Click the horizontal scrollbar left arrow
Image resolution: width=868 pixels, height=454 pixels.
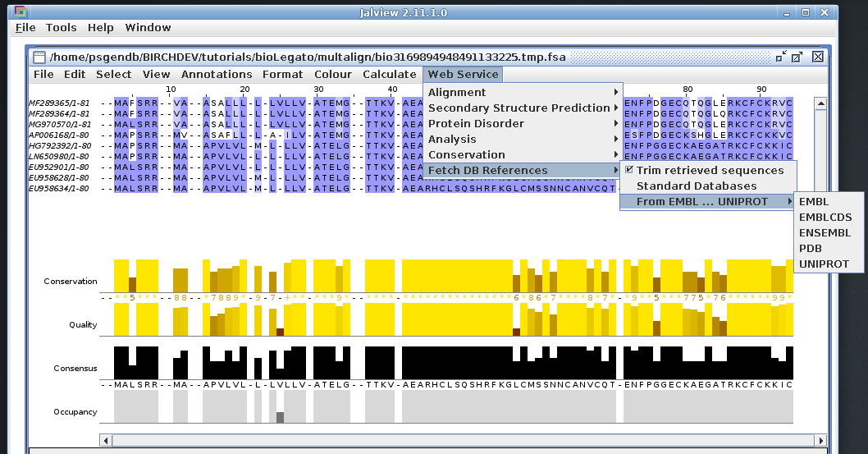(106, 440)
